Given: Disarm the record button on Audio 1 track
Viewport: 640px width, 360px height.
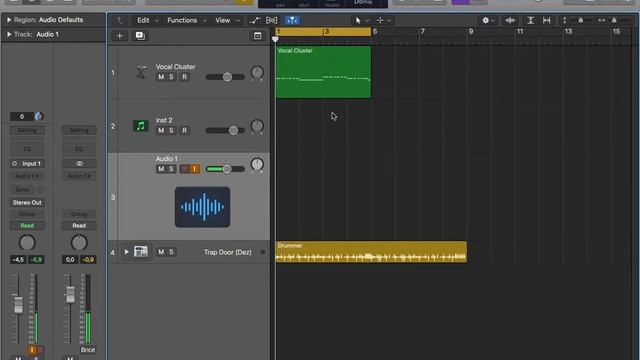Looking at the screenshot, I should [x=184, y=169].
